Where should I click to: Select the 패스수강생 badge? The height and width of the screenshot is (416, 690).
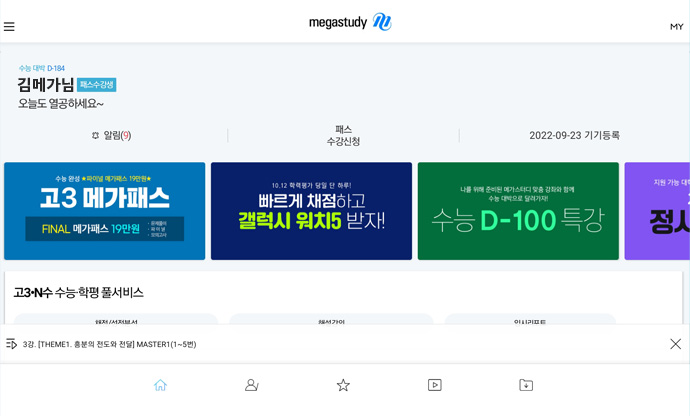pyautogui.click(x=97, y=85)
